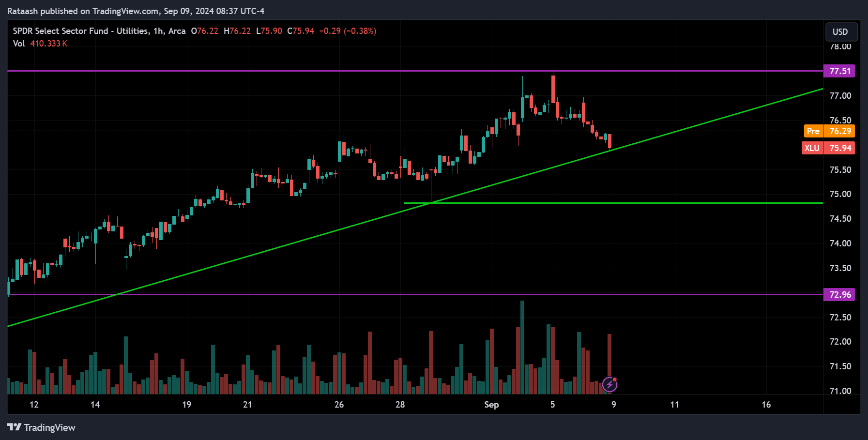Click the 72.00 price axis value

coord(840,342)
